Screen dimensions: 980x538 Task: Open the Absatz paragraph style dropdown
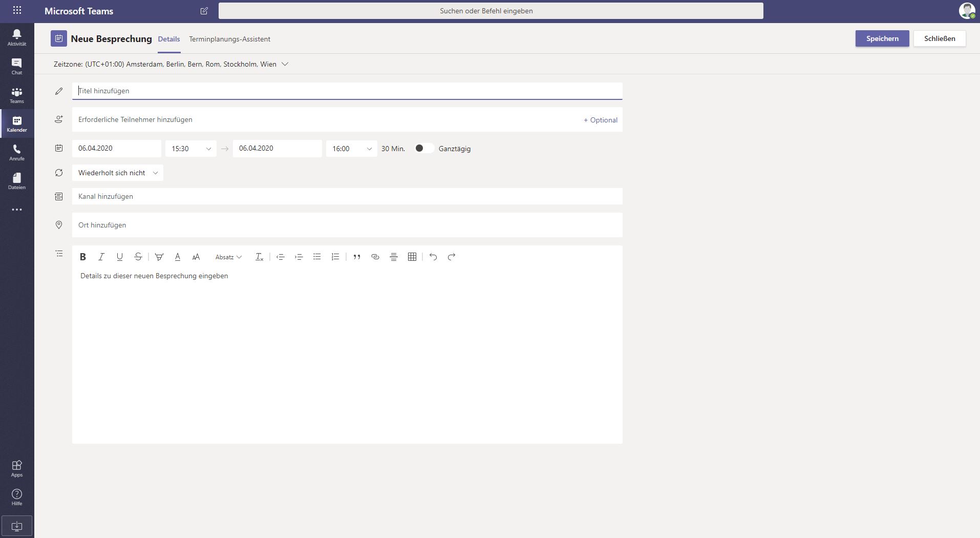[x=228, y=257]
